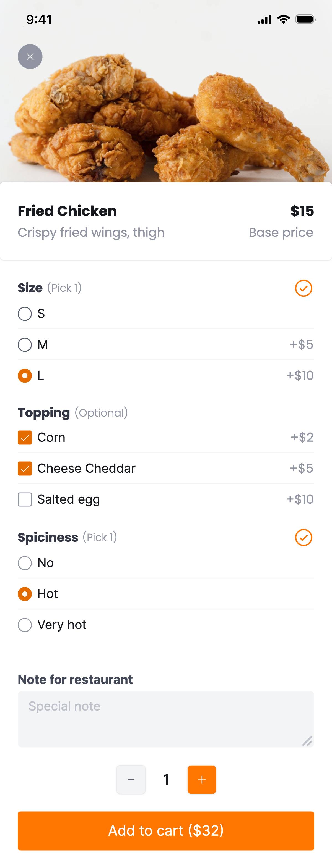
Task: Select size L radio button
Action: pos(25,376)
